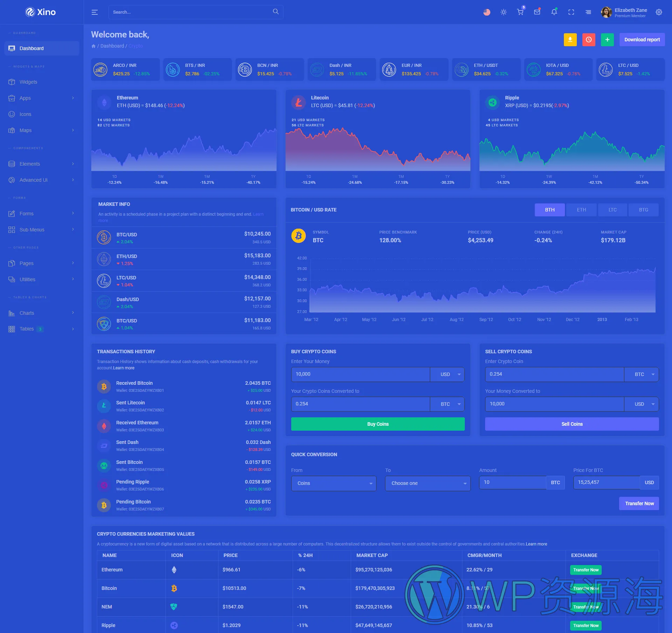Open the notifications bell
The height and width of the screenshot is (633, 672).
pyautogui.click(x=554, y=12)
